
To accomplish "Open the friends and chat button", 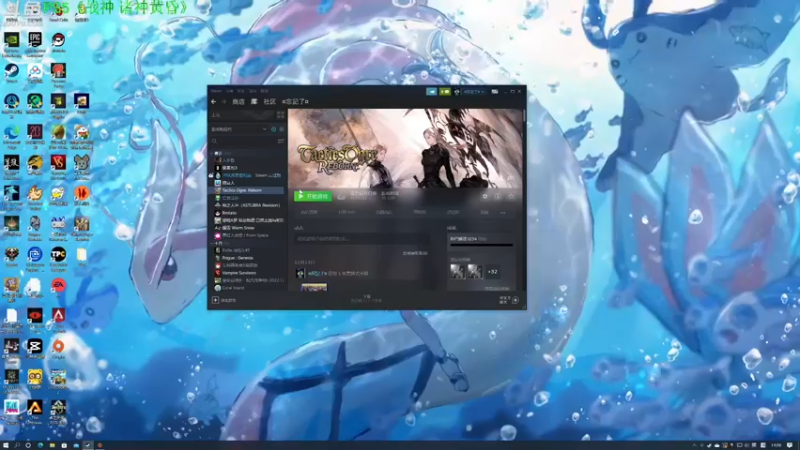I will 509,300.
